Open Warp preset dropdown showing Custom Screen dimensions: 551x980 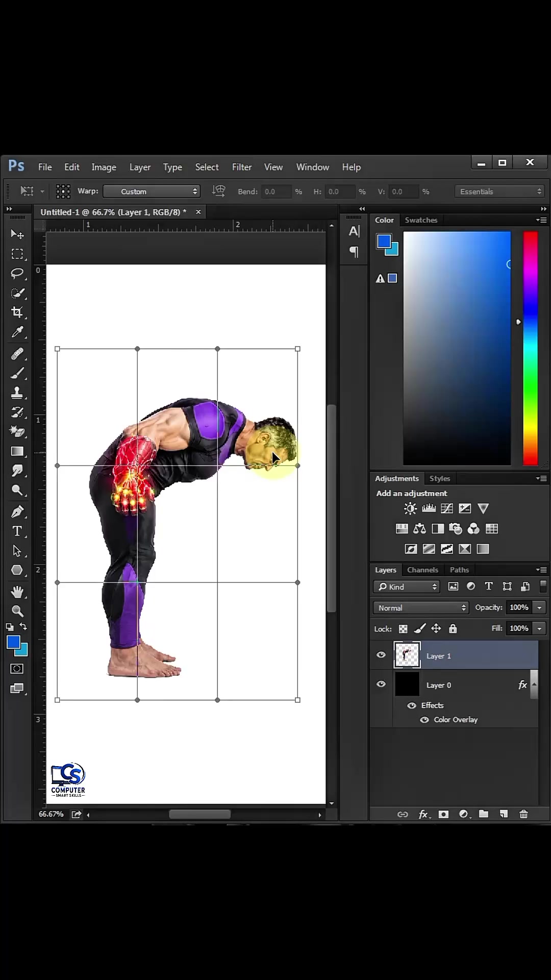coord(152,191)
